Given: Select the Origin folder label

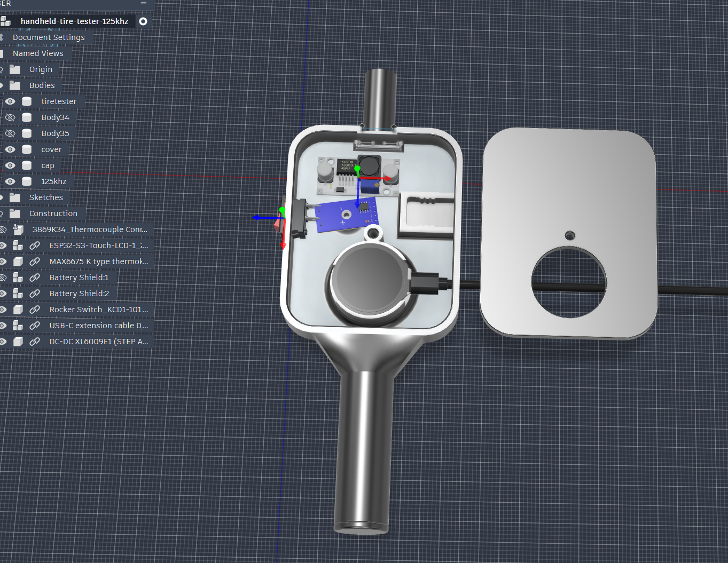Looking at the screenshot, I should click(41, 69).
